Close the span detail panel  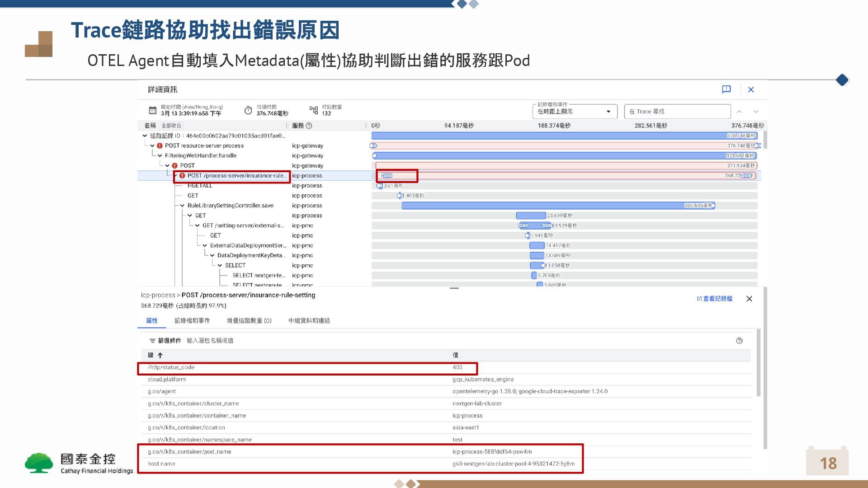749,299
